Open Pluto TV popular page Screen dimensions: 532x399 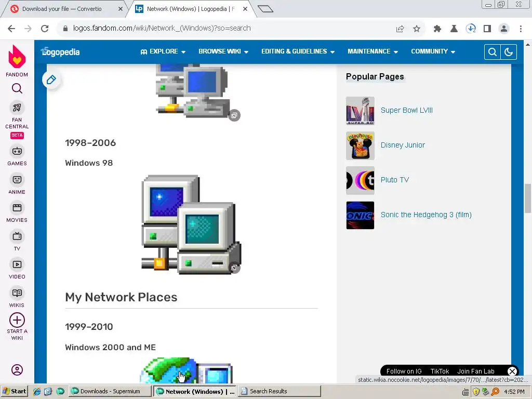pos(395,180)
